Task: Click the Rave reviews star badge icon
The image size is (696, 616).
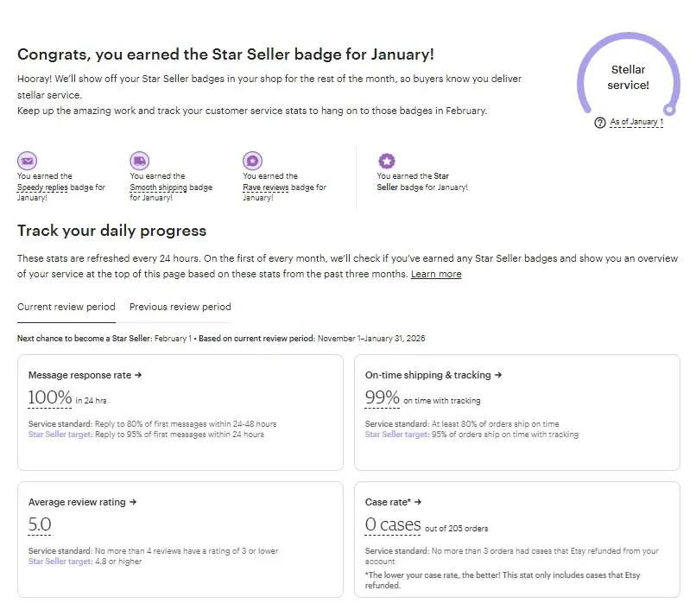Action: 252,161
